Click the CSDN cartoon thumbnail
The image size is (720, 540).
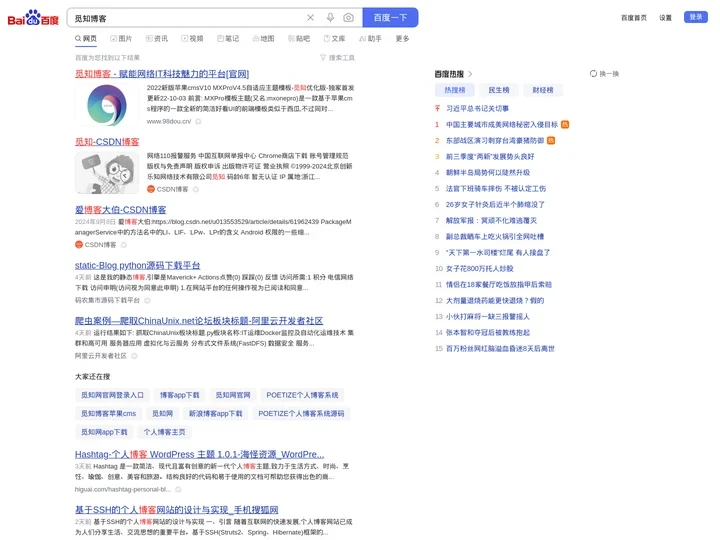click(107, 173)
